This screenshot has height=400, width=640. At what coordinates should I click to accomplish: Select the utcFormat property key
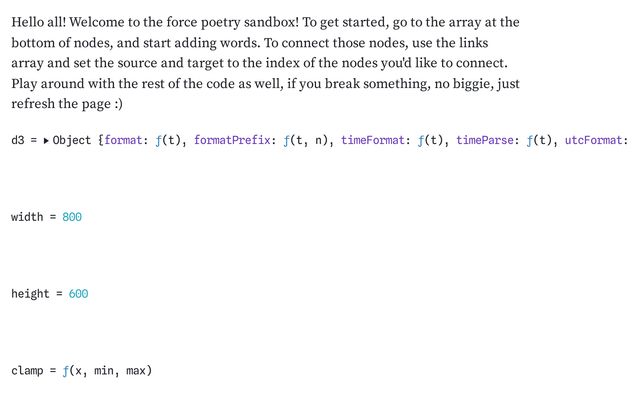point(596,141)
